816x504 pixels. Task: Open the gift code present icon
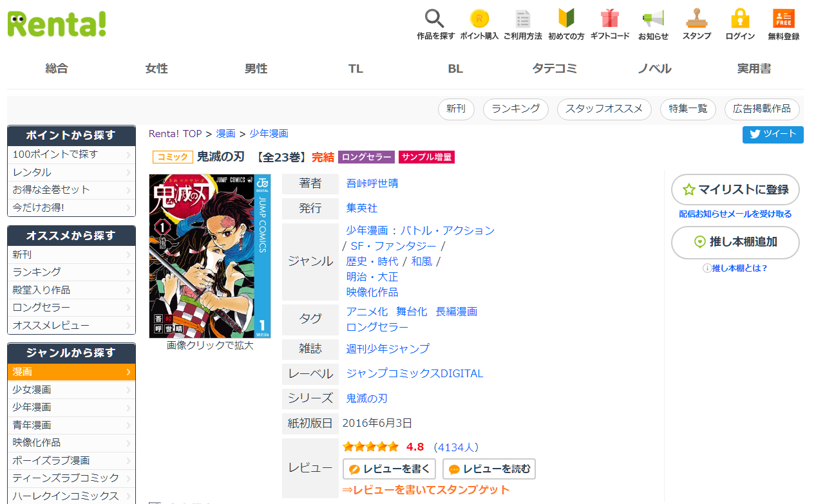[x=609, y=19]
